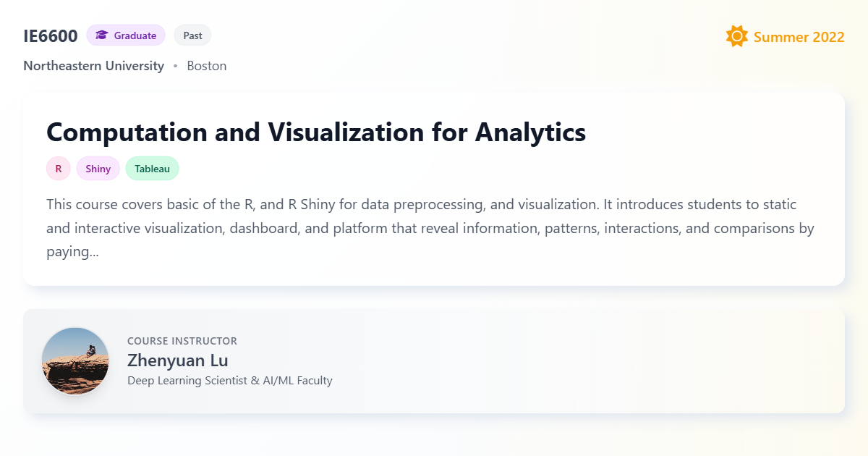Expand the course details card
Viewport: 868px width, 456px height.
434,188
